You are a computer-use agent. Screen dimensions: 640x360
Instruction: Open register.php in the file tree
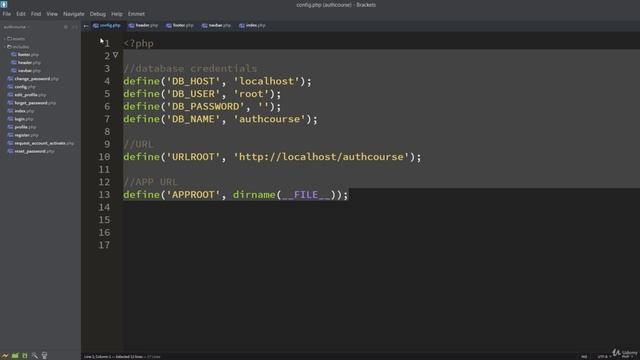point(24,135)
